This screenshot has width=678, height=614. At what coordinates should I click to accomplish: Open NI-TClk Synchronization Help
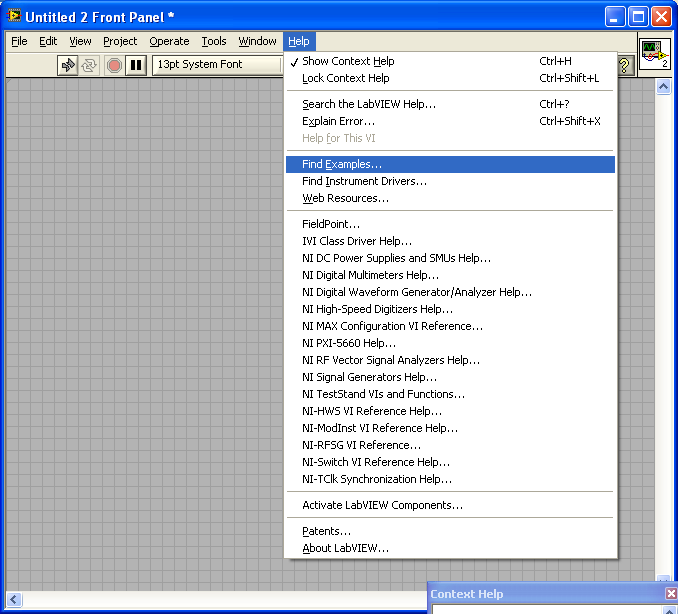(450, 479)
